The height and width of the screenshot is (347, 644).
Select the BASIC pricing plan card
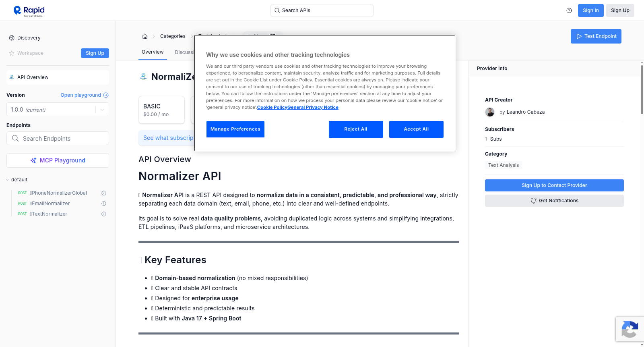pos(161,110)
